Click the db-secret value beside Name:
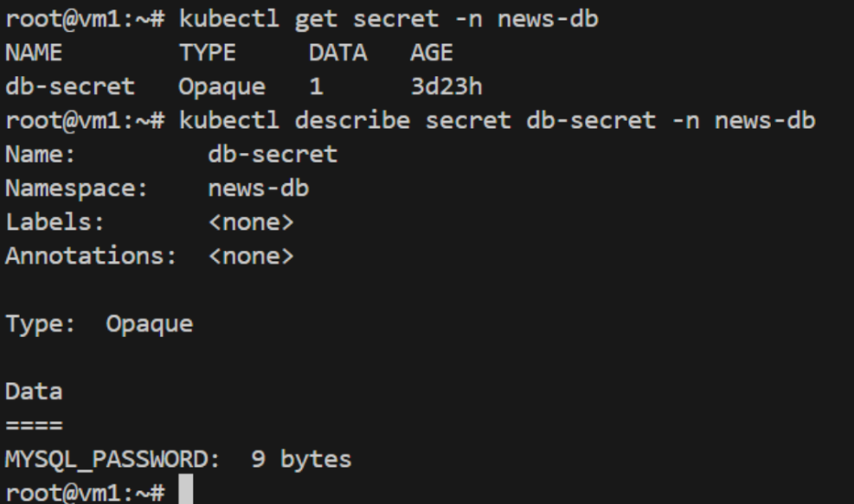This screenshot has height=504, width=854. coord(273,155)
